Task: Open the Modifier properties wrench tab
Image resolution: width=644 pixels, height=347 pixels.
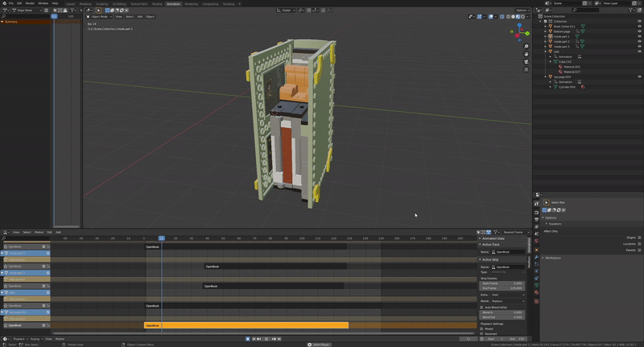Action: click(536, 257)
